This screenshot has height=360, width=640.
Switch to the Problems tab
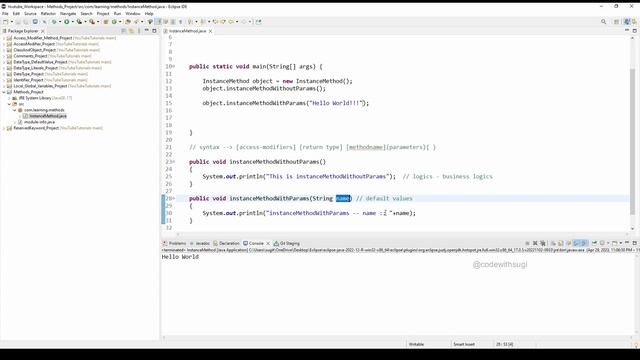pos(174,243)
